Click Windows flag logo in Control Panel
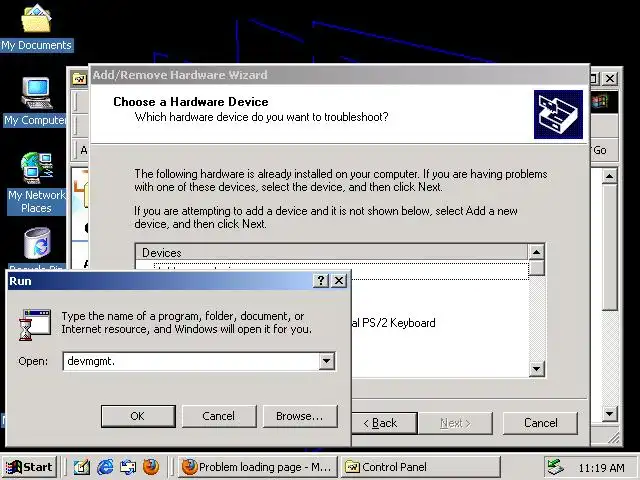 [x=600, y=101]
